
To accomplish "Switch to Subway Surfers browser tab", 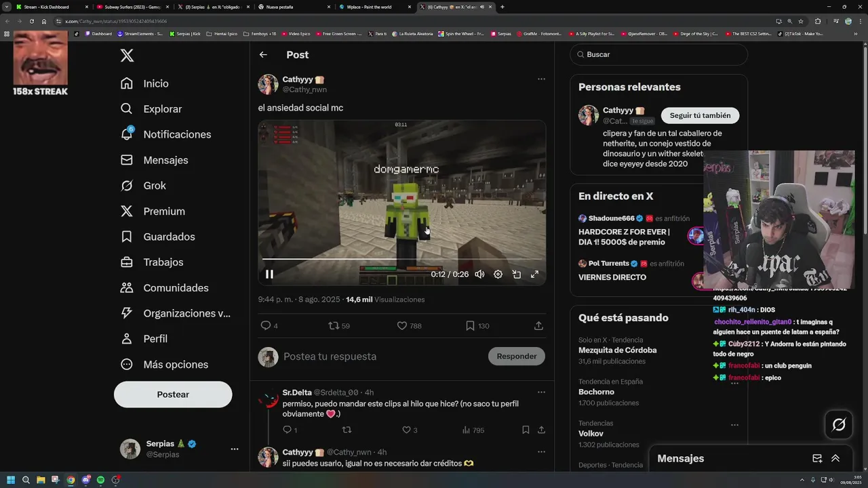I will (x=132, y=7).
